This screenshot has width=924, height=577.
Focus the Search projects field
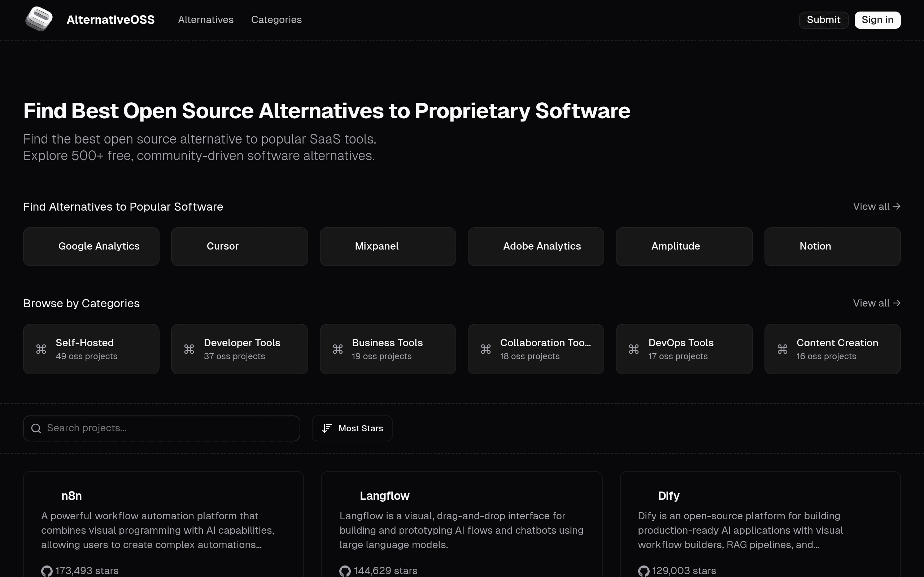(161, 428)
